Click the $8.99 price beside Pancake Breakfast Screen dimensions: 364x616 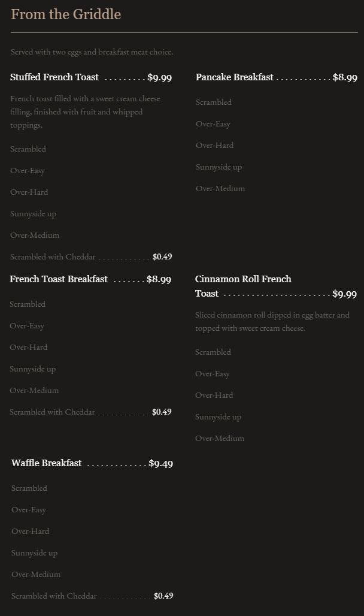345,77
